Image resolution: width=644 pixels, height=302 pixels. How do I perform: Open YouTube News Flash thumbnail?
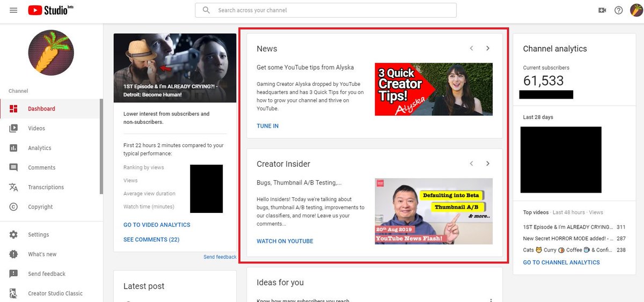(434, 211)
